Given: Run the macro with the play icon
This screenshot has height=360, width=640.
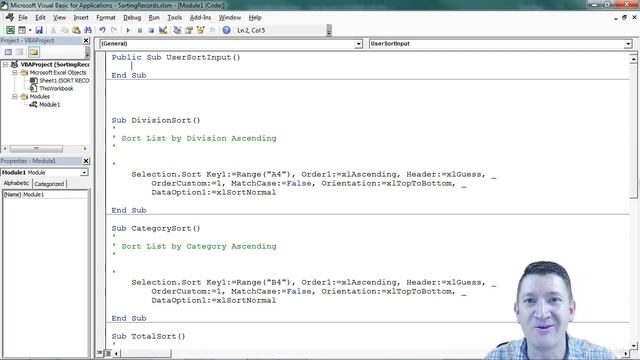Looking at the screenshot, I should pyautogui.click(x=128, y=30).
